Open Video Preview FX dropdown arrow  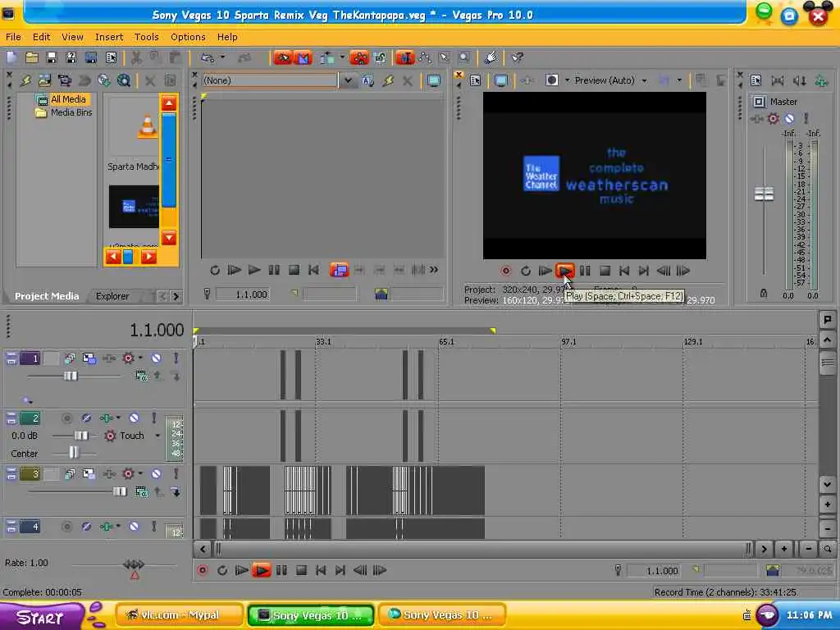[568, 80]
